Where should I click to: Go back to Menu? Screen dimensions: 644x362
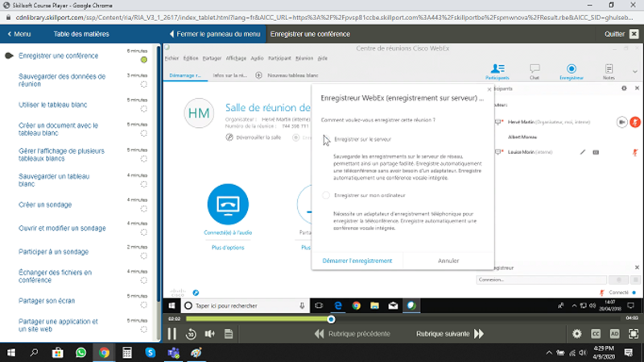(x=19, y=34)
